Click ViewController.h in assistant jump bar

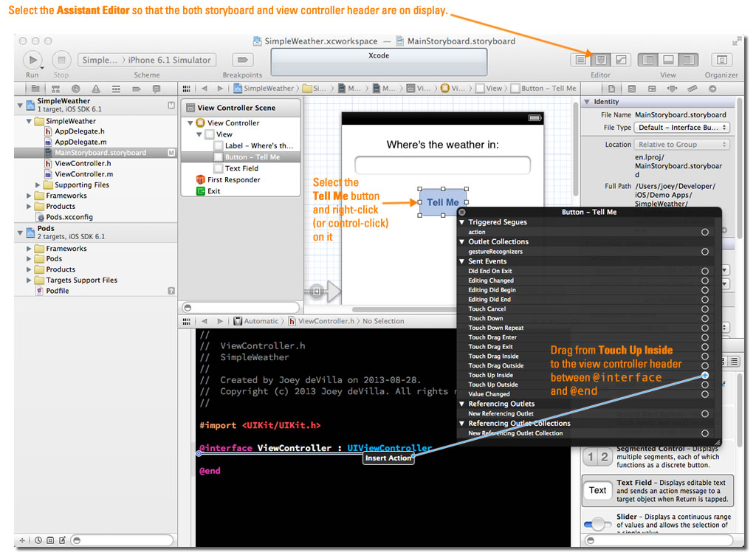pyautogui.click(x=322, y=321)
